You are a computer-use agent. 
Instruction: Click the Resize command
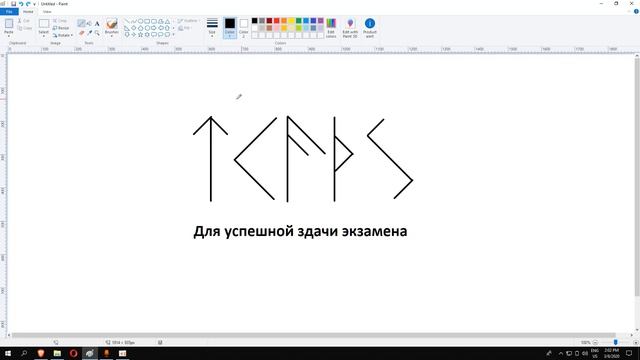pos(61,28)
